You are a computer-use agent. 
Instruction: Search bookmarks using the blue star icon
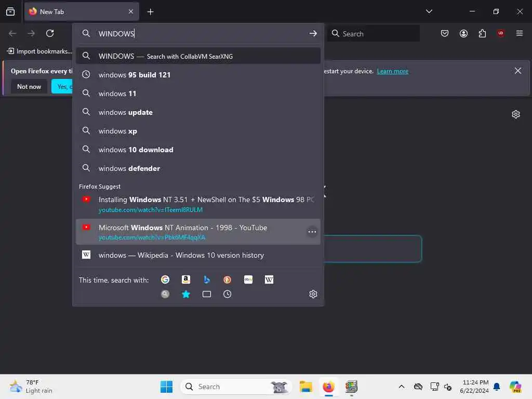click(185, 294)
